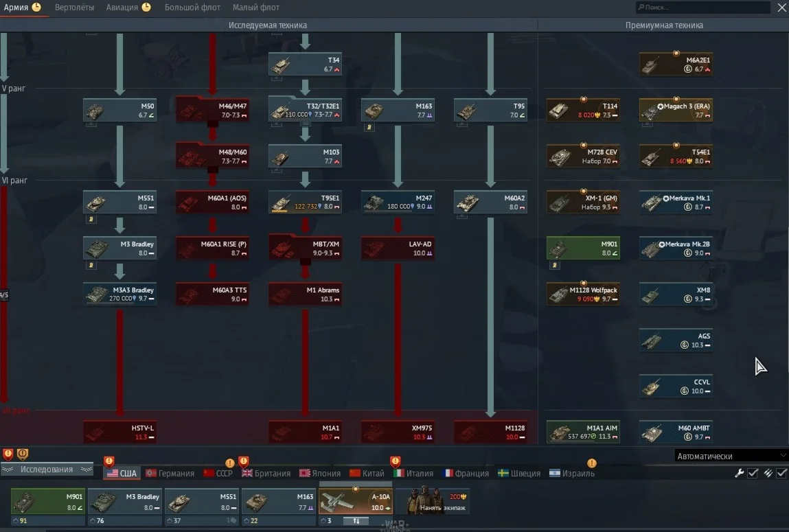Select the premium M6A2E1 card
The image size is (789, 532).
point(676,65)
